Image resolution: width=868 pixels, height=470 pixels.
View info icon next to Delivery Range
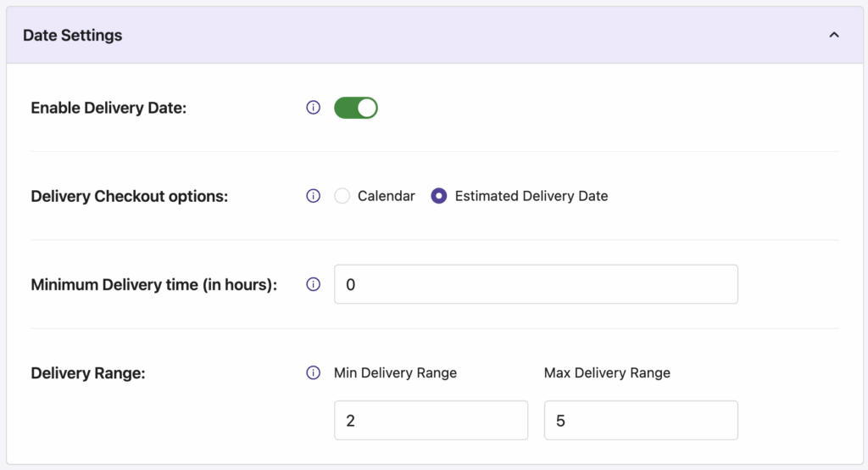click(314, 372)
